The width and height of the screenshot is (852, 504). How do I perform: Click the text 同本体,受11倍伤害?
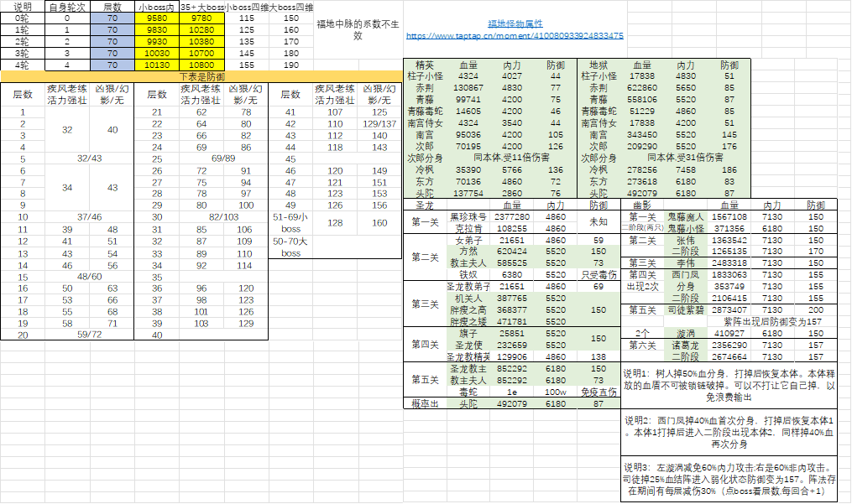click(x=511, y=158)
